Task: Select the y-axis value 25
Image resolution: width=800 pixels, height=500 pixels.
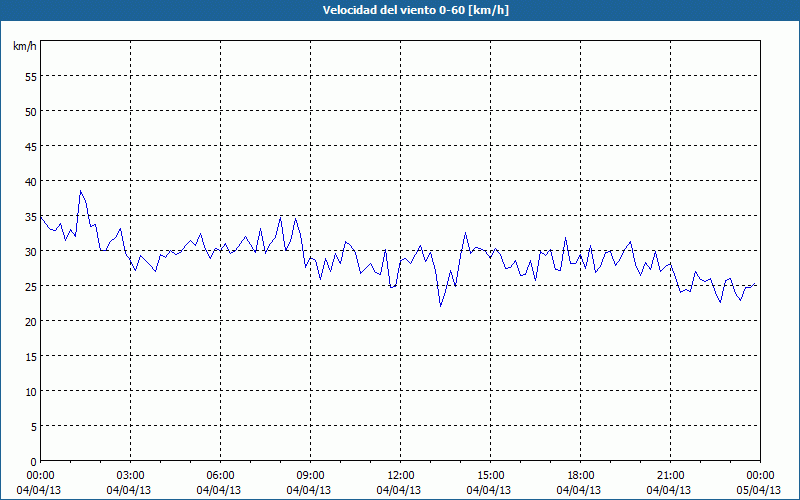Action: click(x=31, y=286)
